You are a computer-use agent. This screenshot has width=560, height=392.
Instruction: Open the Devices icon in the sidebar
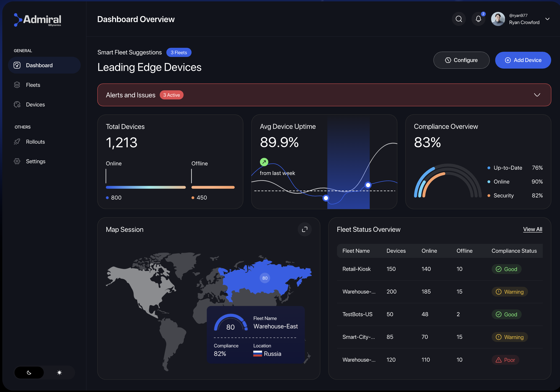pos(17,104)
